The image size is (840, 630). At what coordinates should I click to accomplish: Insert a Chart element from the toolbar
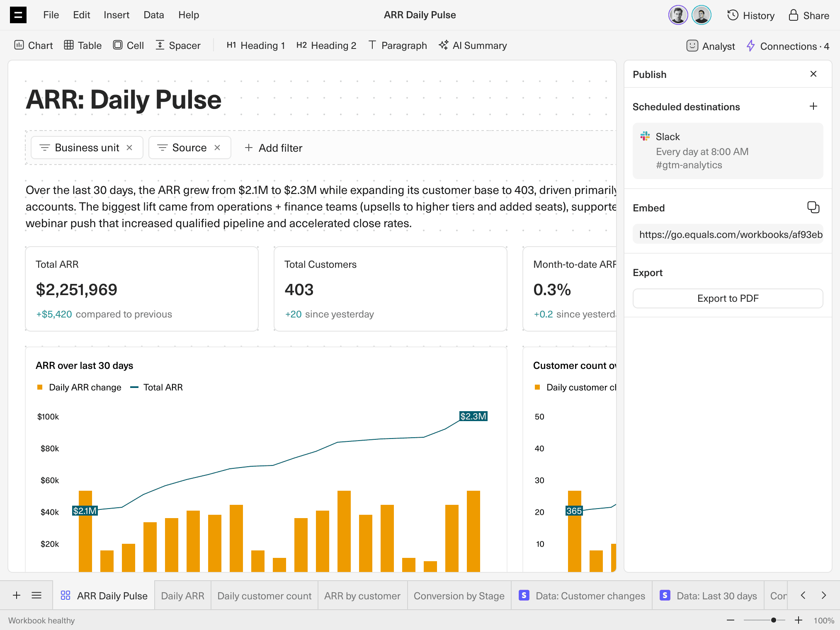tap(34, 46)
